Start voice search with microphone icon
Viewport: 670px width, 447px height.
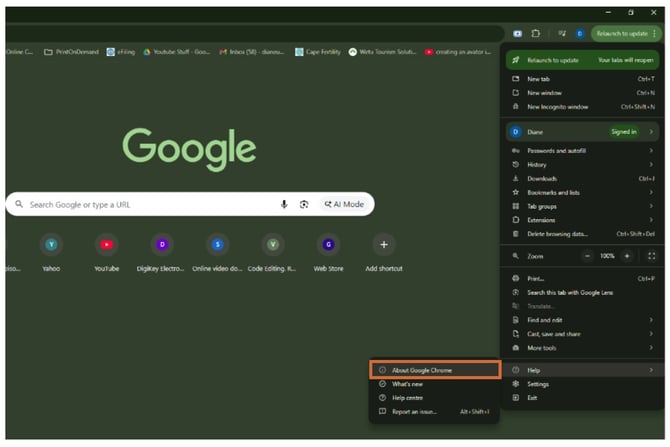tap(284, 204)
